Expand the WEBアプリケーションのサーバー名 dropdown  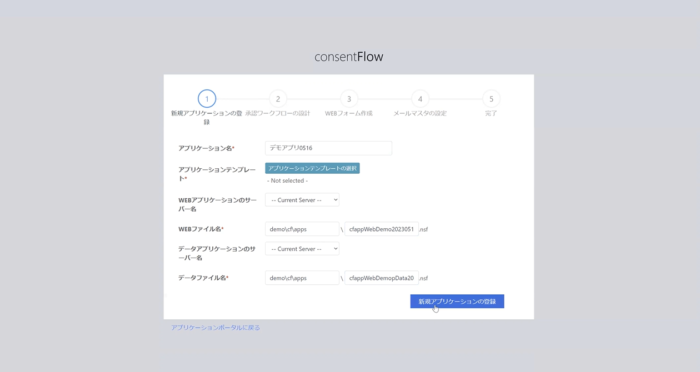tap(302, 200)
